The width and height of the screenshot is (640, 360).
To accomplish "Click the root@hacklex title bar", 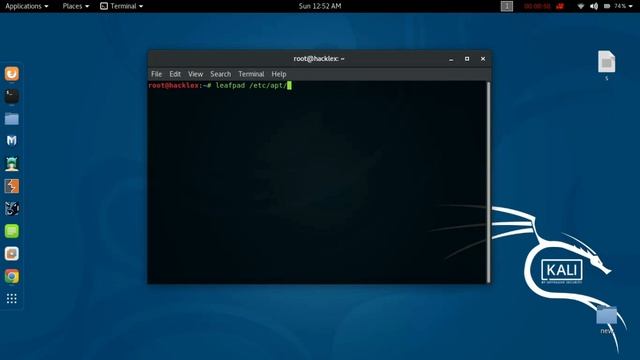I will [x=319, y=59].
